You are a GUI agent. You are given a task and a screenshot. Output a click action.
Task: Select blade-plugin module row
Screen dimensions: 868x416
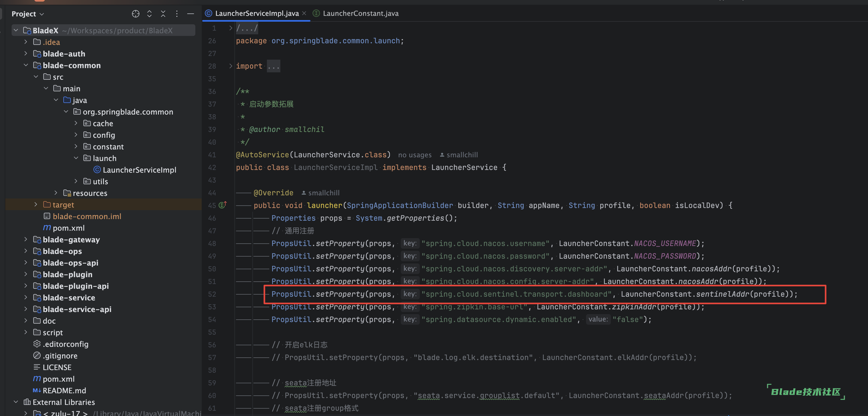[103, 274]
